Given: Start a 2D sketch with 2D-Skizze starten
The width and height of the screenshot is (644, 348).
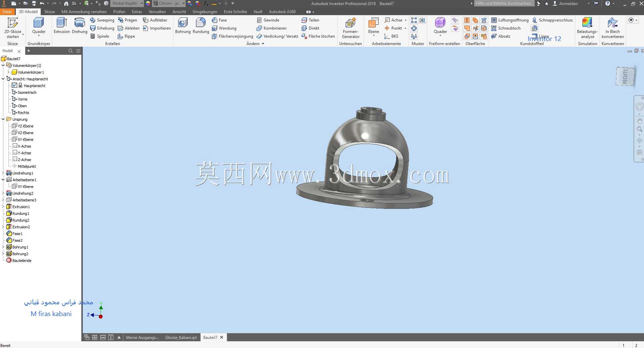Looking at the screenshot, I should 13,28.
